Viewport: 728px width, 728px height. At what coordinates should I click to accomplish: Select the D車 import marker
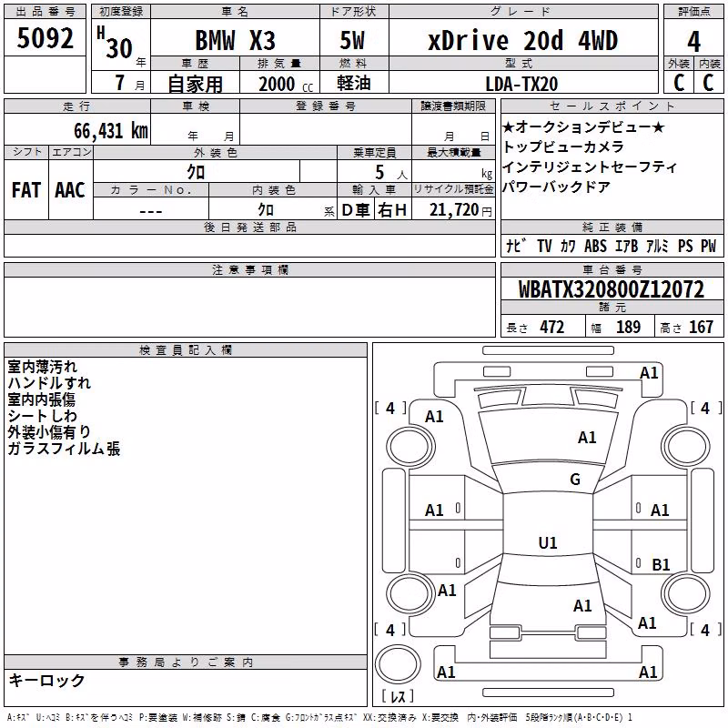(x=355, y=210)
